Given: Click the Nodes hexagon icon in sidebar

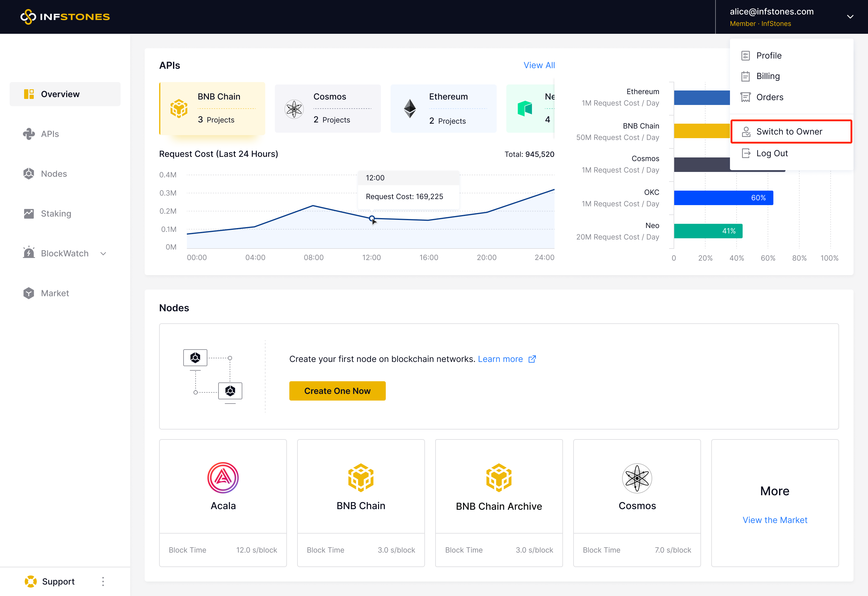Looking at the screenshot, I should 29,174.
